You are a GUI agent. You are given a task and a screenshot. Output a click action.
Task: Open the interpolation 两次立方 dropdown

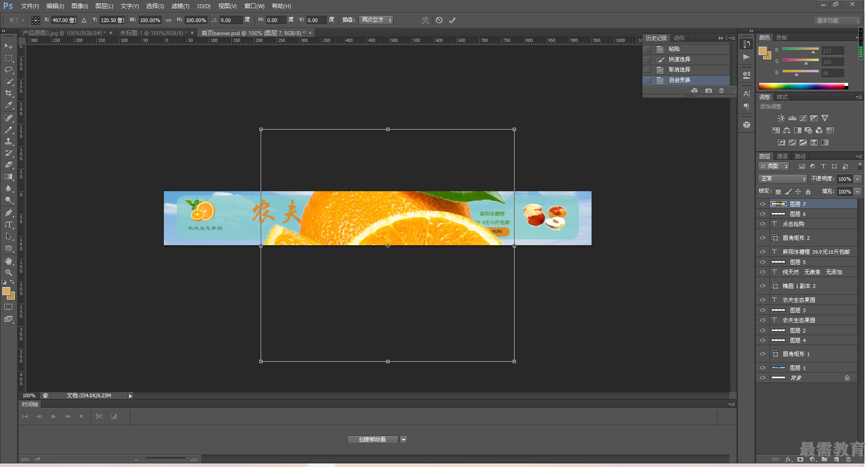click(376, 20)
